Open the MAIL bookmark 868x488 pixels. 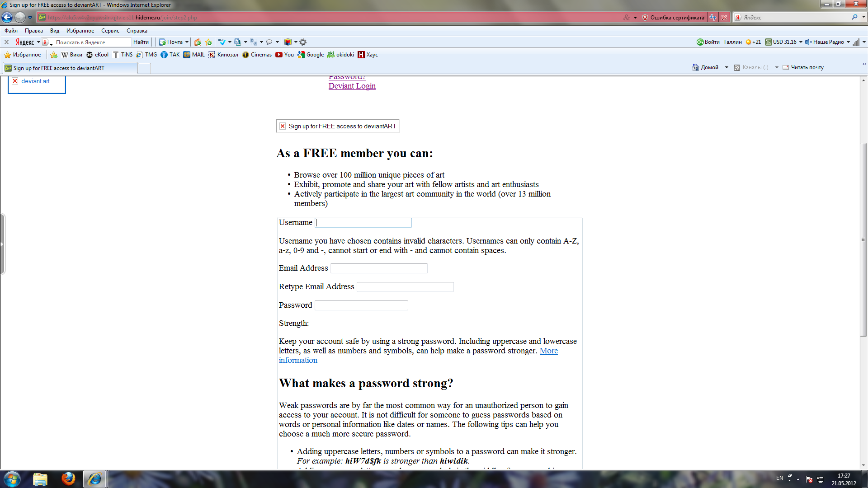point(194,55)
